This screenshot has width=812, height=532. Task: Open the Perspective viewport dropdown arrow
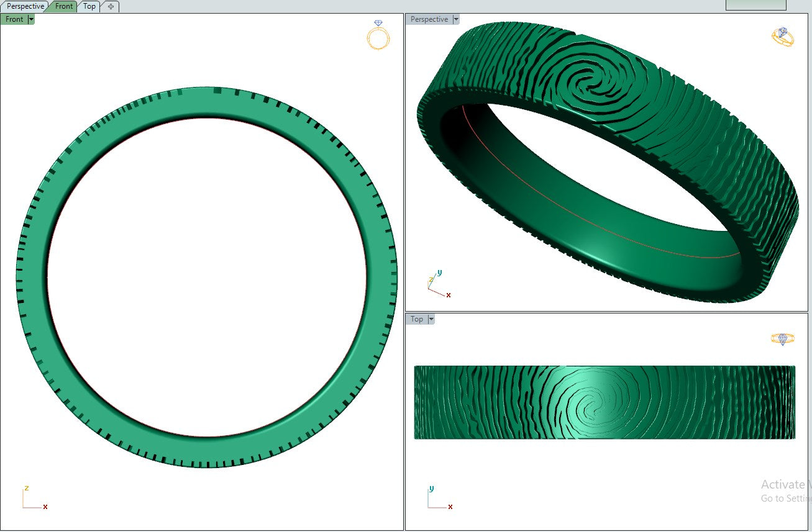(456, 19)
